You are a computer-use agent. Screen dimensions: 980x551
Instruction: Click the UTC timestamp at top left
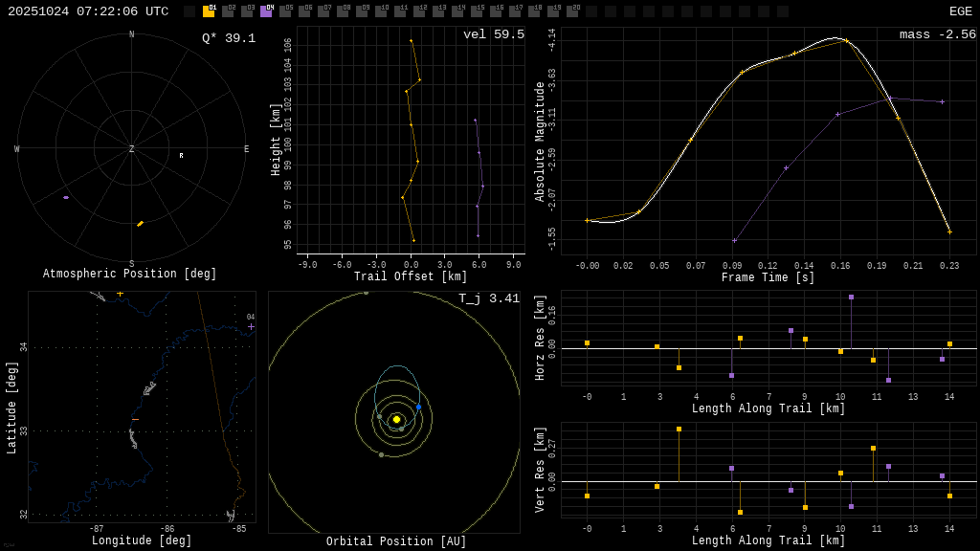pyautogui.click(x=88, y=11)
